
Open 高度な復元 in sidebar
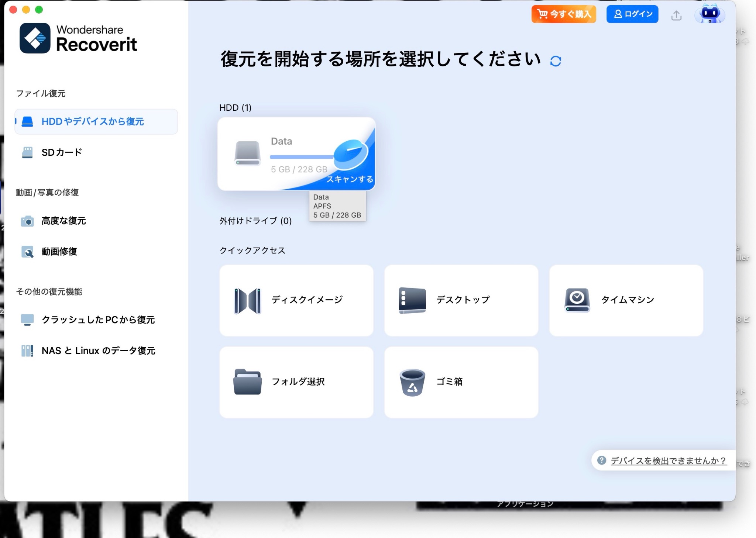(96, 221)
